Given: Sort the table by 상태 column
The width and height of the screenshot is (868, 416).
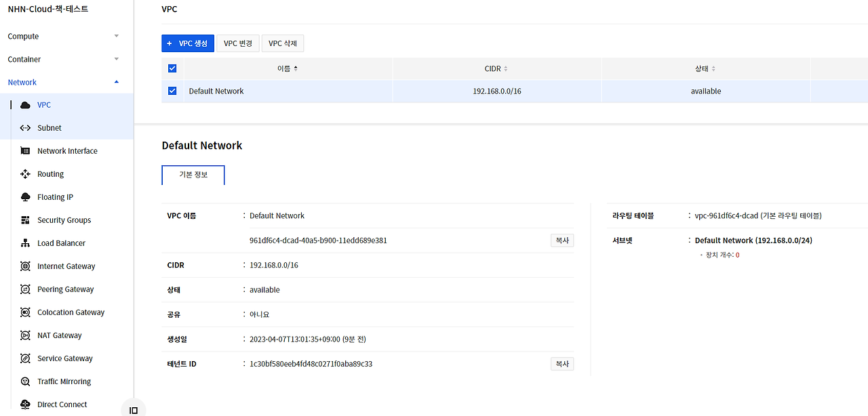Looking at the screenshot, I should [705, 68].
